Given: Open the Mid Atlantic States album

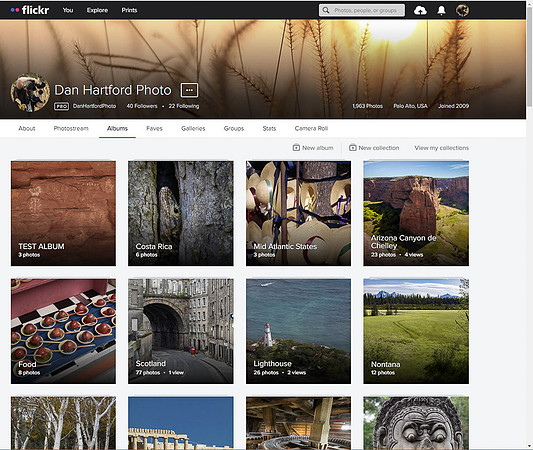Looking at the screenshot, I should coord(298,213).
